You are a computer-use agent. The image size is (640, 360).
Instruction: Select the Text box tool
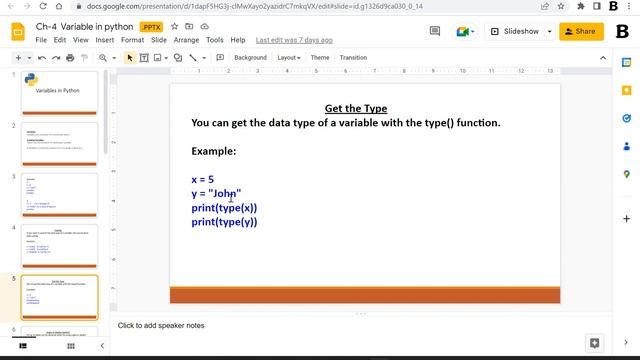144,58
